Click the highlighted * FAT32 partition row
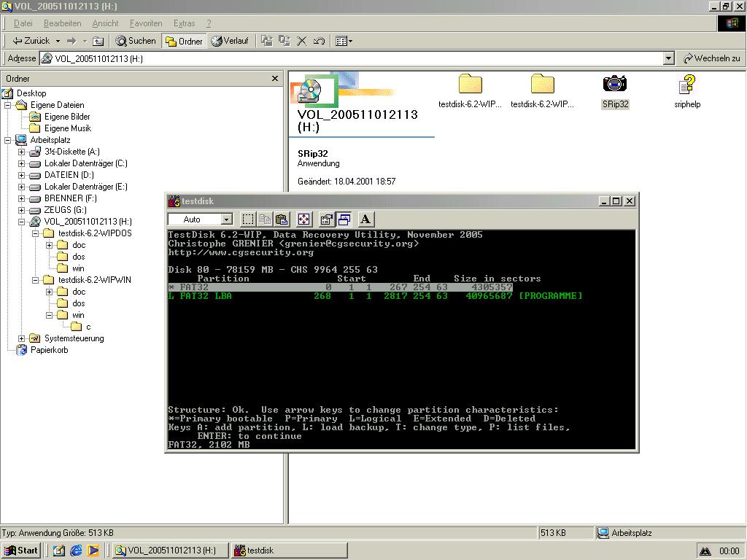The image size is (747, 560). click(340, 287)
